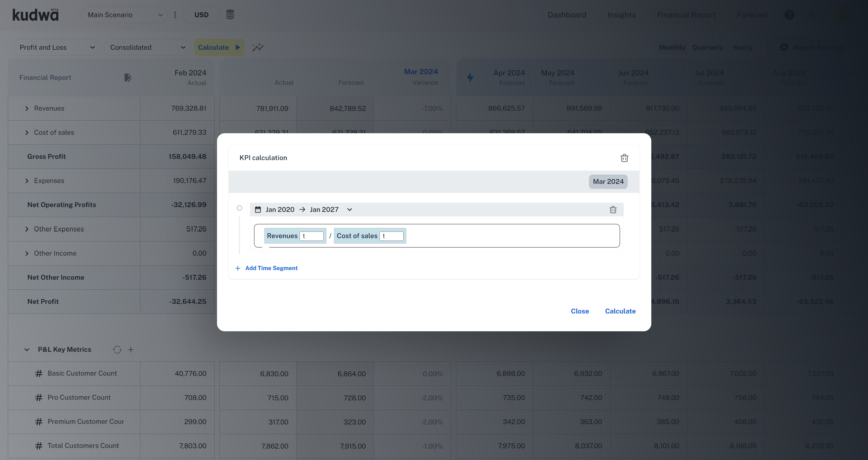Go to the Insights tab
This screenshot has width=868, height=460.
coord(621,15)
